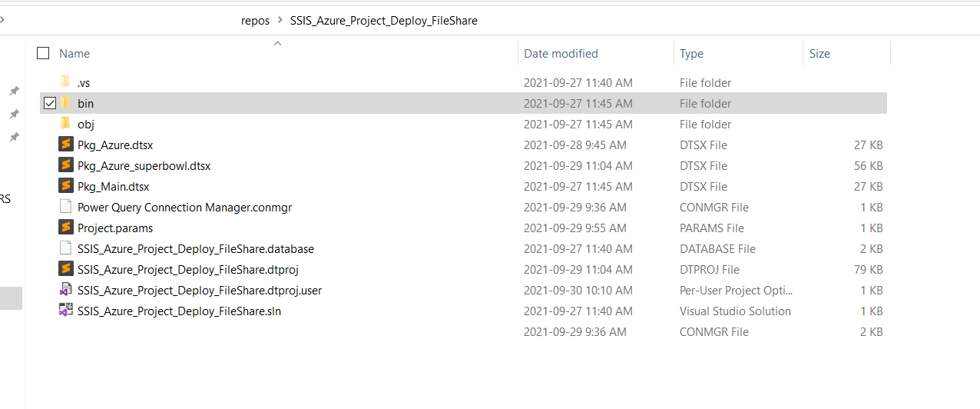Select the Pkg_Main.dtsx file name
The image size is (980, 409).
pos(114,186)
